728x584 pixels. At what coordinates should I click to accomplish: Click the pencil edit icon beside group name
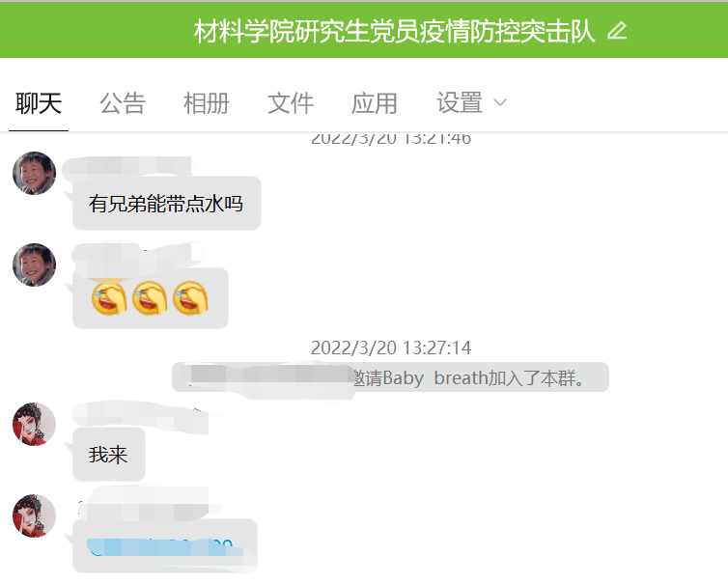(x=617, y=31)
